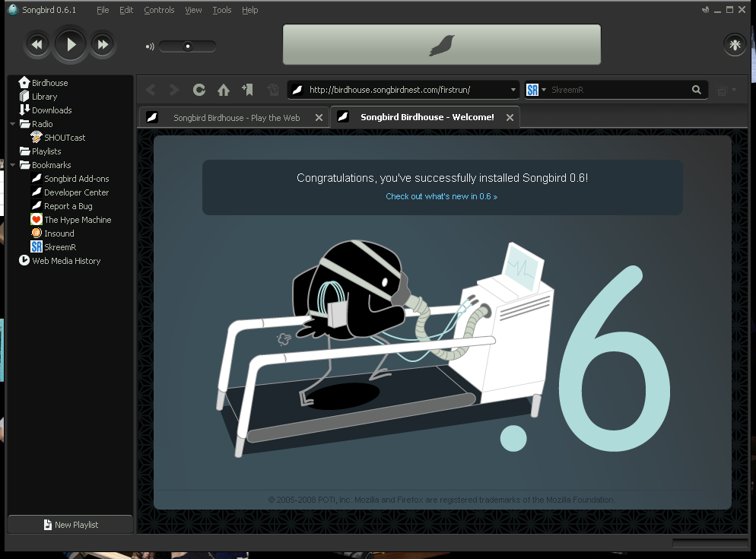This screenshot has width=756, height=559.
Task: Click Check out what's new link
Action: click(441, 196)
